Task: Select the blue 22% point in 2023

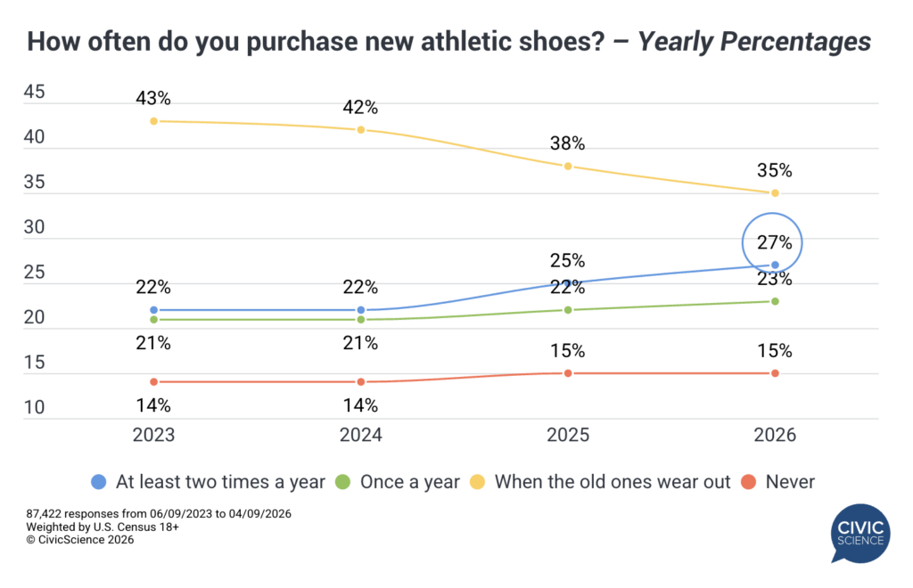Action: pyautogui.click(x=153, y=310)
